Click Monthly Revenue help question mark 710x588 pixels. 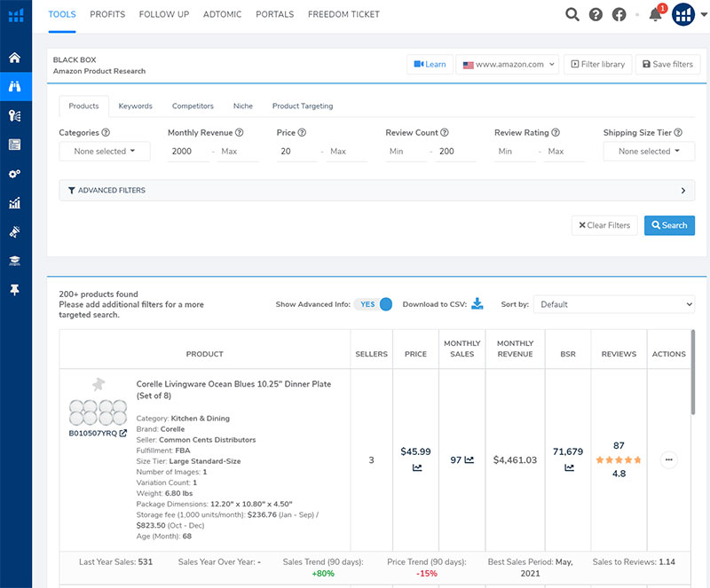click(x=239, y=133)
